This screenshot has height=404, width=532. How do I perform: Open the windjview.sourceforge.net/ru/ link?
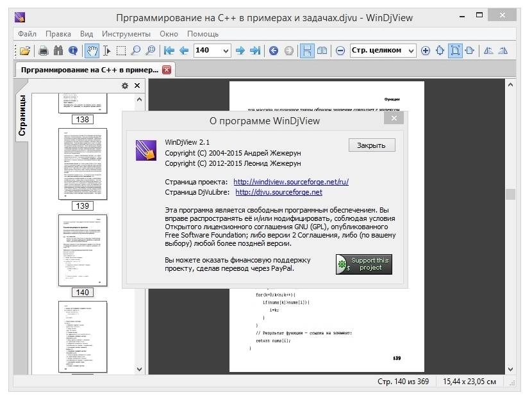(x=291, y=182)
